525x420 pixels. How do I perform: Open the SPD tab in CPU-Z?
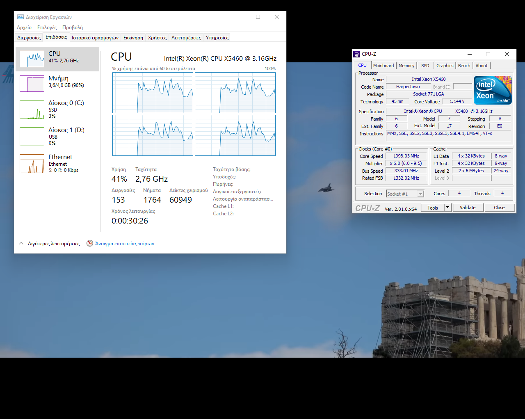click(x=425, y=66)
